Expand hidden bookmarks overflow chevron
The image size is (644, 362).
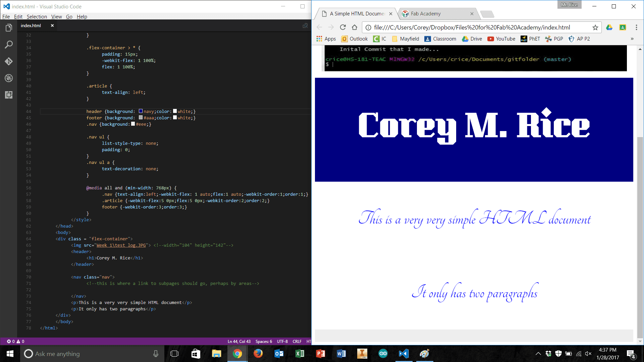click(632, 39)
